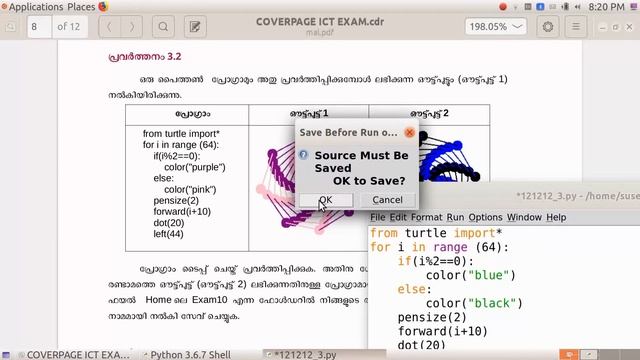Open the 198.05% zoom dropdown
The width and height of the screenshot is (640, 360).
click(496, 27)
